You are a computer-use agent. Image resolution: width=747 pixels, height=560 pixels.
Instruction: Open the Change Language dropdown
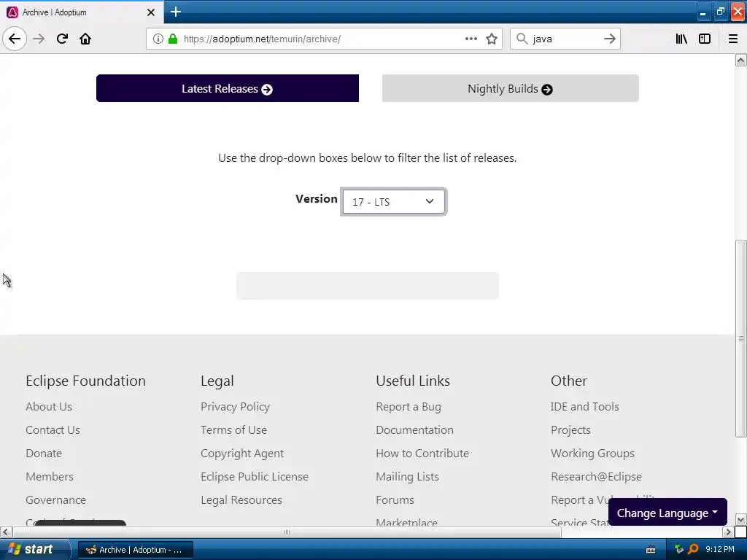pos(667,513)
